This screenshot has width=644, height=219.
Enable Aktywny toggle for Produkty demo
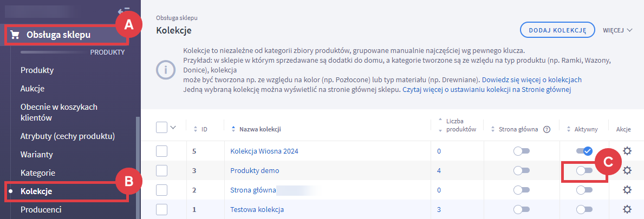coord(584,171)
